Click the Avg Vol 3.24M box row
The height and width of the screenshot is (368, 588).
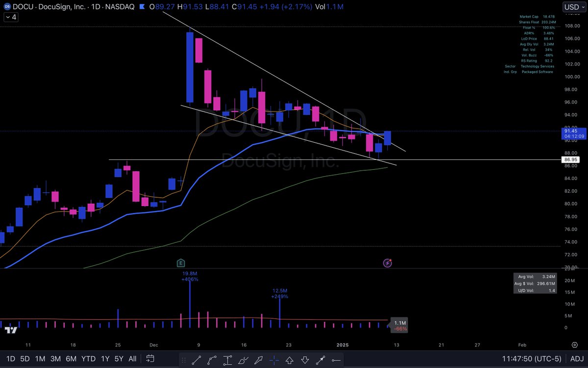pyautogui.click(x=535, y=276)
